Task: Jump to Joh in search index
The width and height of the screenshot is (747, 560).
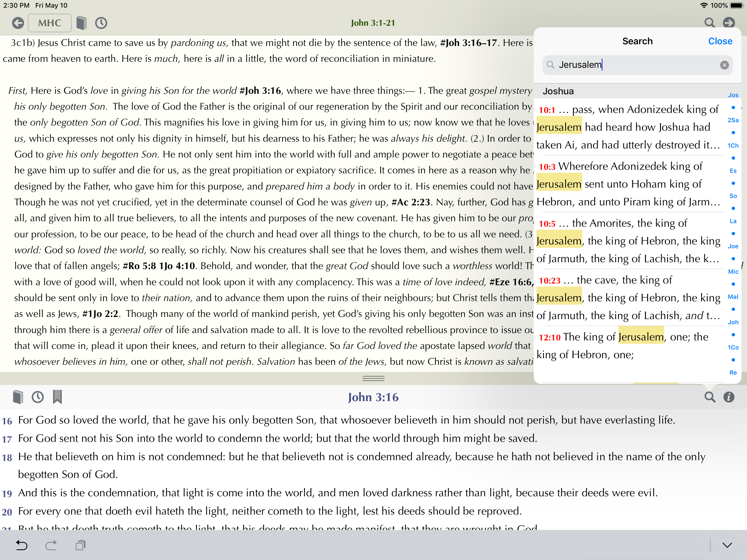Action: click(733, 322)
